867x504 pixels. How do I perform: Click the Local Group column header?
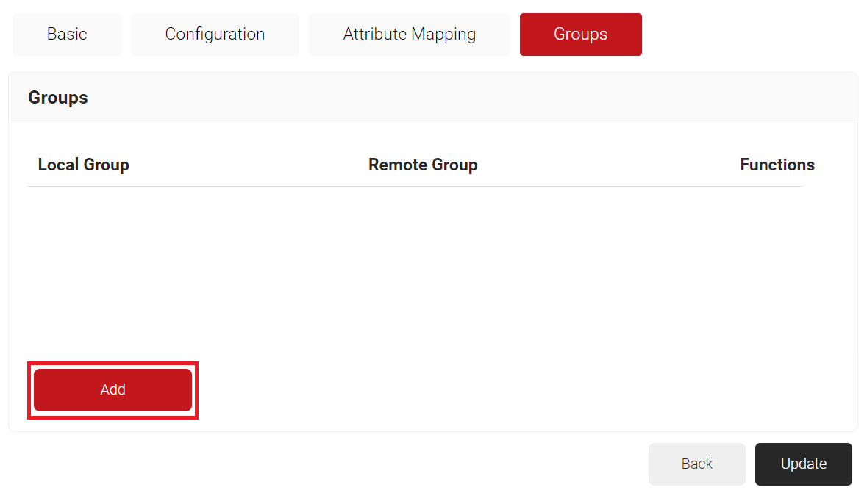83,165
